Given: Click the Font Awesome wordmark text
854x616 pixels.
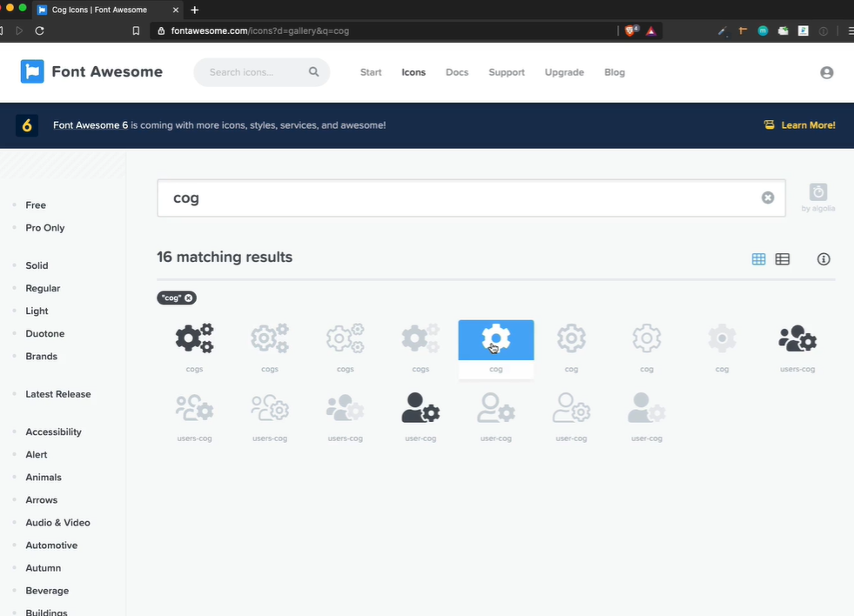Looking at the screenshot, I should (107, 72).
